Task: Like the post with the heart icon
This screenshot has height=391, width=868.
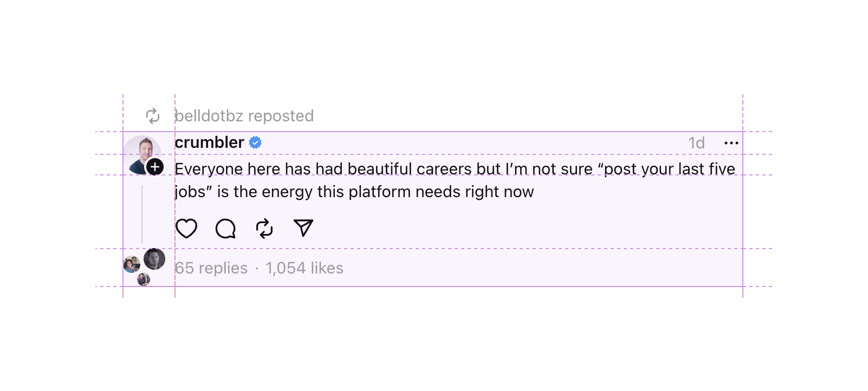Action: [186, 229]
